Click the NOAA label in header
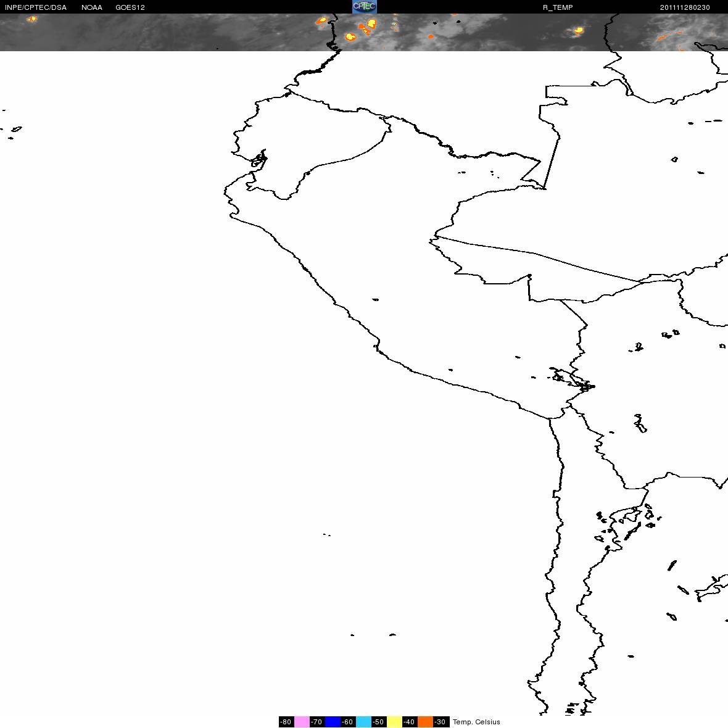Screen dimensions: 728x728 point(92,7)
